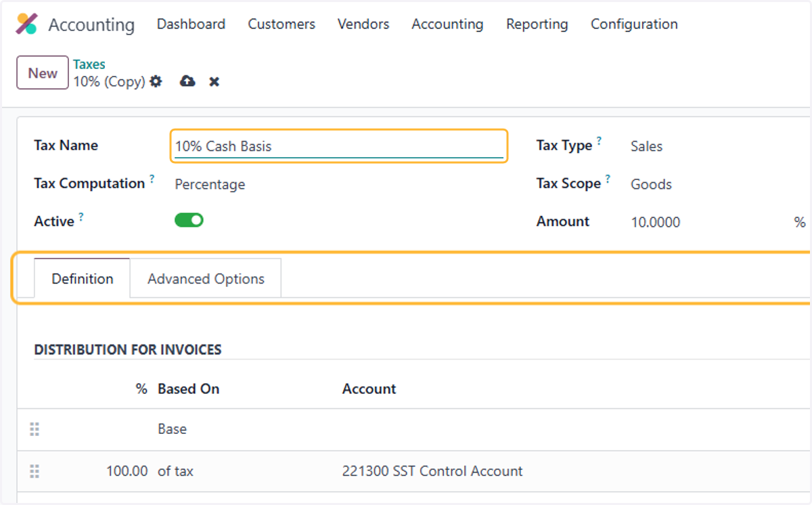Click the Tax Name field with '10% Cash Basis'
This screenshot has height=505, width=812.
point(338,146)
